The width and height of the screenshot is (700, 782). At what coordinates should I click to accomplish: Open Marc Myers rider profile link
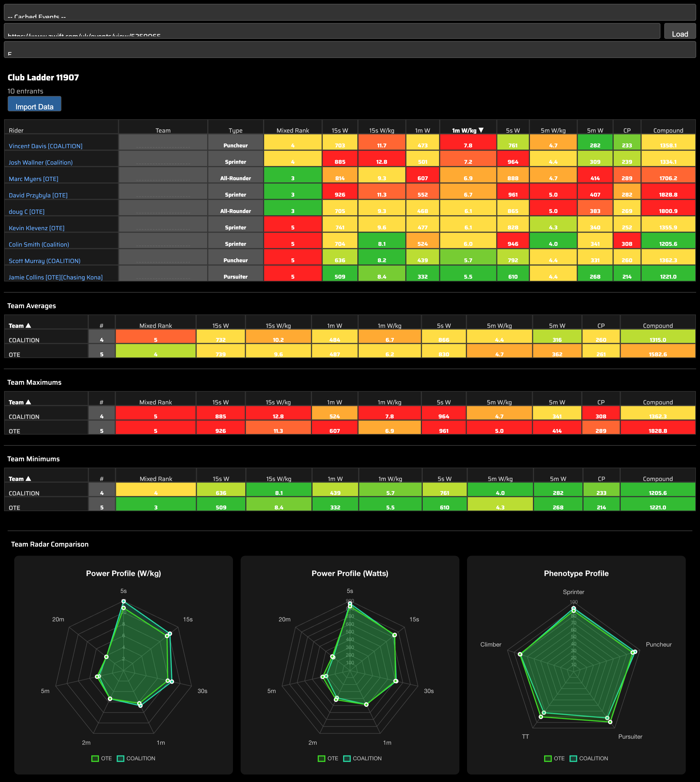(33, 179)
